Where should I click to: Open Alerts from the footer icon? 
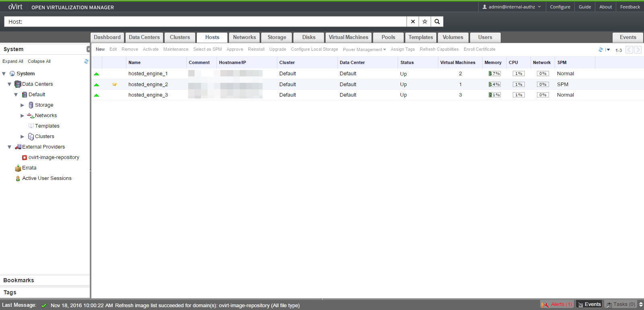point(557,304)
